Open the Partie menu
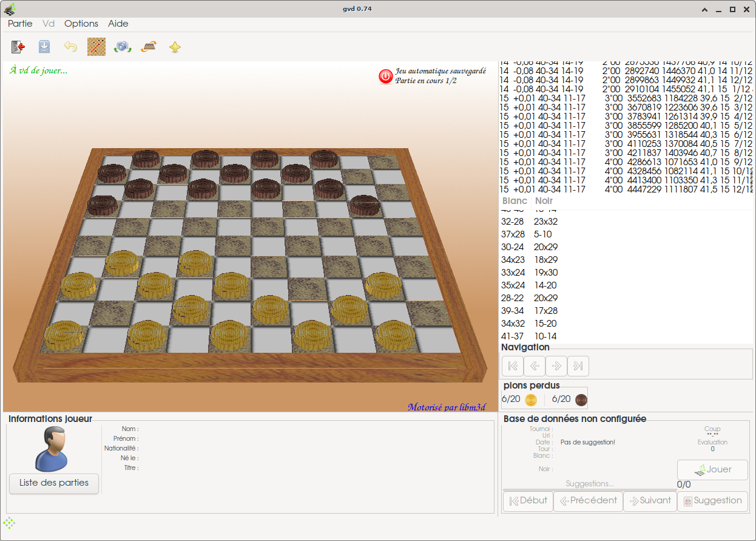Viewport: 756px width, 541px height. coord(20,24)
